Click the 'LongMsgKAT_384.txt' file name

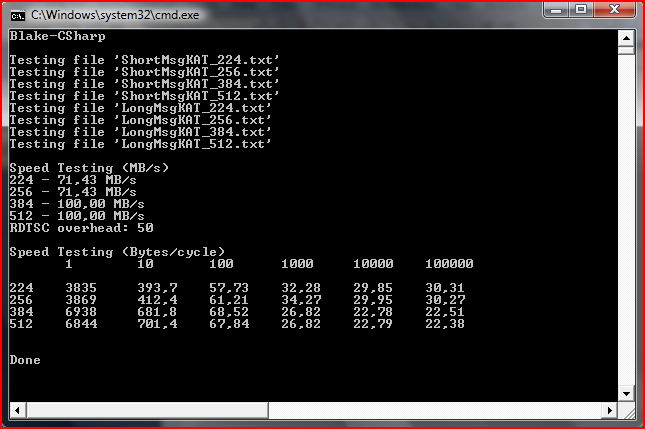tap(193, 132)
